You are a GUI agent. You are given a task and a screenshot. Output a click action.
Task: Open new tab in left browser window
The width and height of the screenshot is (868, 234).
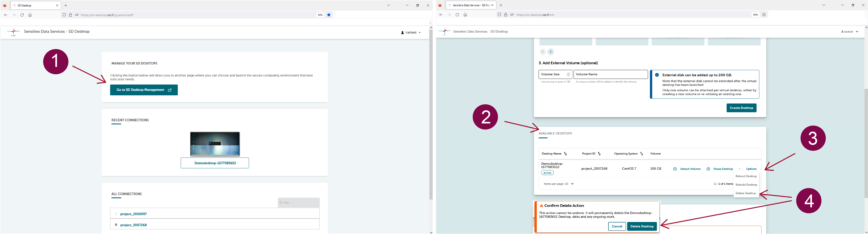click(66, 5)
